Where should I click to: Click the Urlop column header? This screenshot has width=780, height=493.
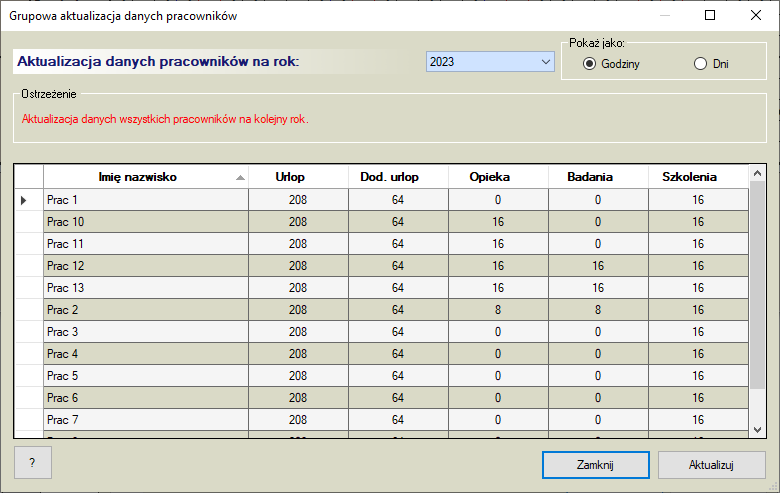(298, 177)
